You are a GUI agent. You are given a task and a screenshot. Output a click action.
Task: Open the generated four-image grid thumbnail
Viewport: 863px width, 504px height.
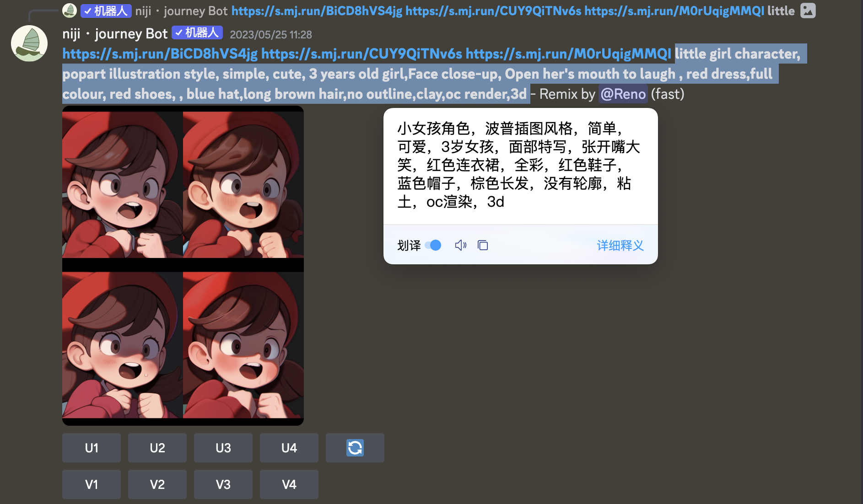coord(183,266)
